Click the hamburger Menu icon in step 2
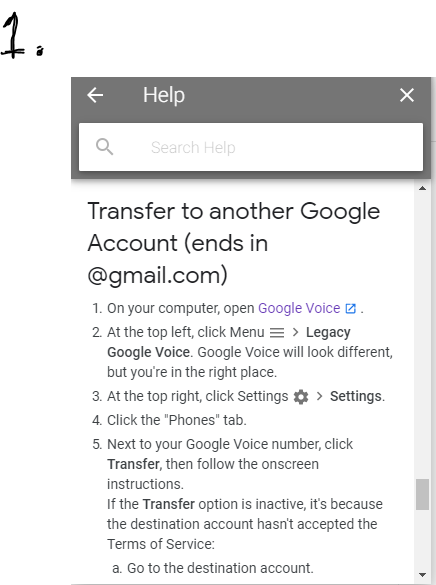Screen dimensions: 436x585 point(277,332)
